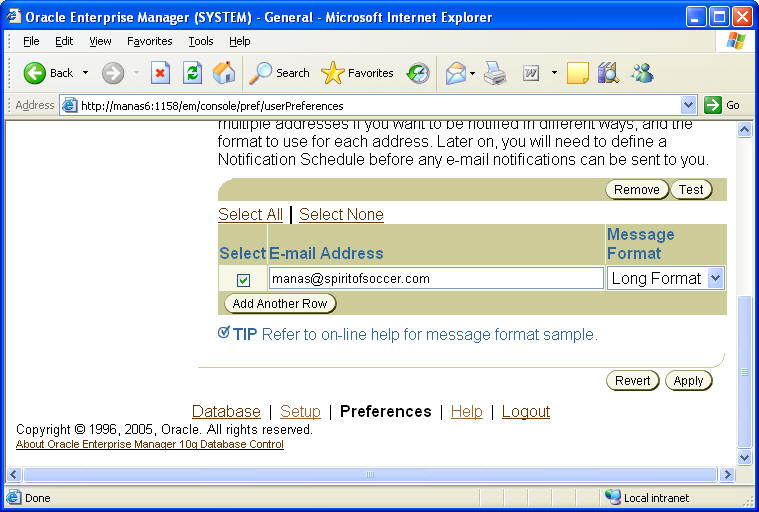Expand the Forward button history arrow

coord(137,73)
